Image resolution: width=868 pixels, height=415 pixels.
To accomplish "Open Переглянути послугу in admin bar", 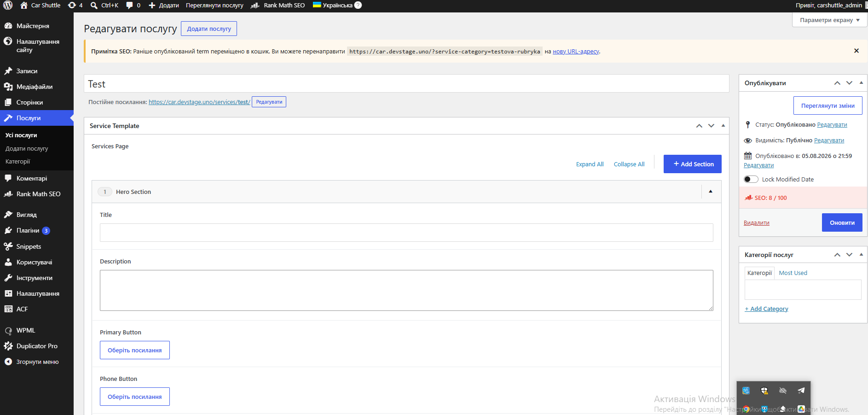I will tap(214, 6).
